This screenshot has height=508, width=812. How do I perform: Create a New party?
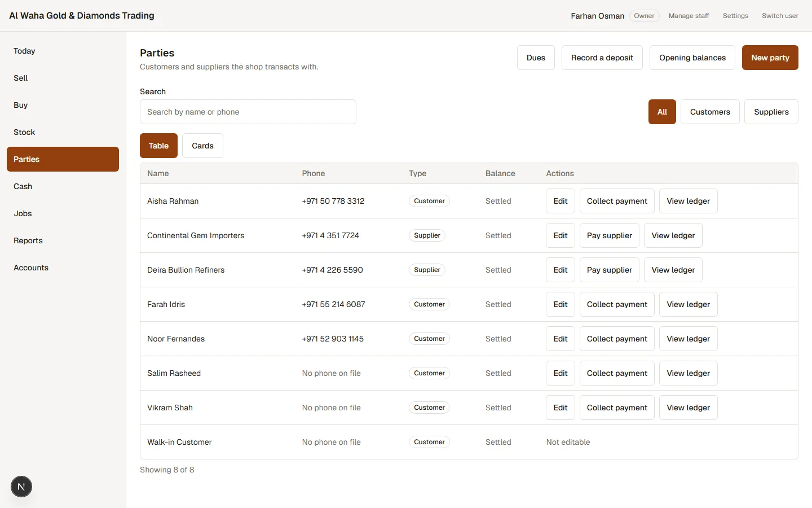click(770, 58)
